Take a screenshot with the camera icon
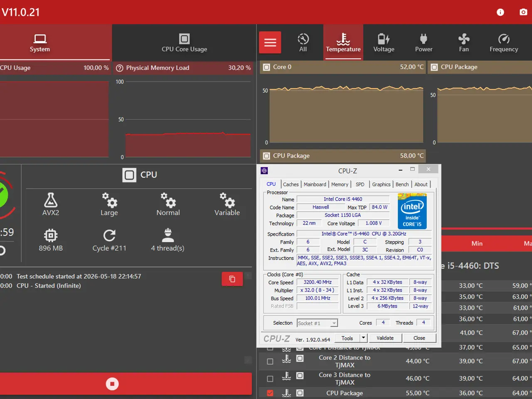532x399 pixels. tap(523, 12)
